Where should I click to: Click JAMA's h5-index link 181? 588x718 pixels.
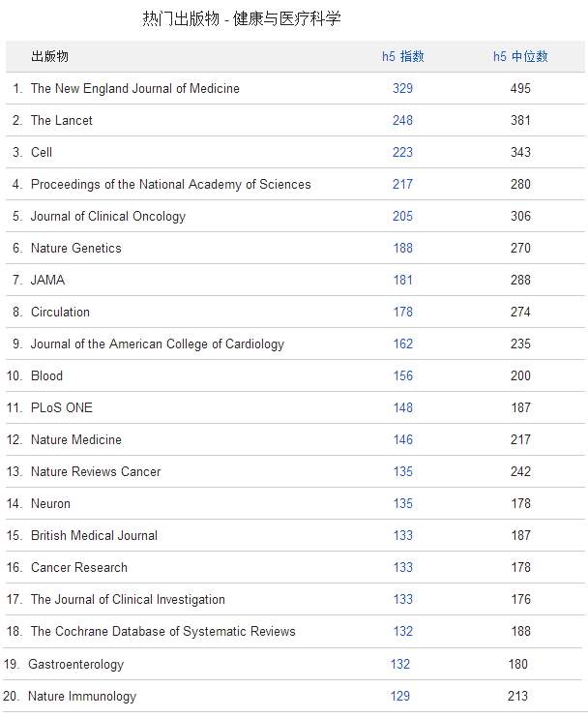click(402, 280)
